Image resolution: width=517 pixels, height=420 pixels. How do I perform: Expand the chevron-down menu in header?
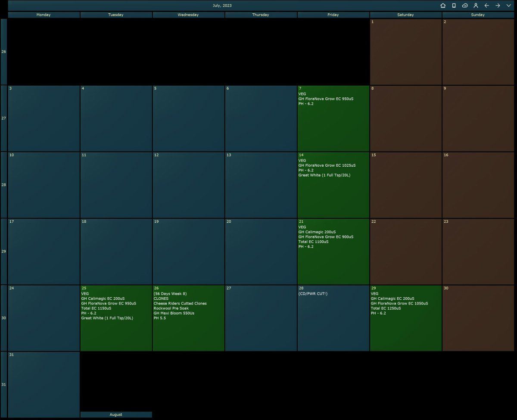tap(508, 6)
